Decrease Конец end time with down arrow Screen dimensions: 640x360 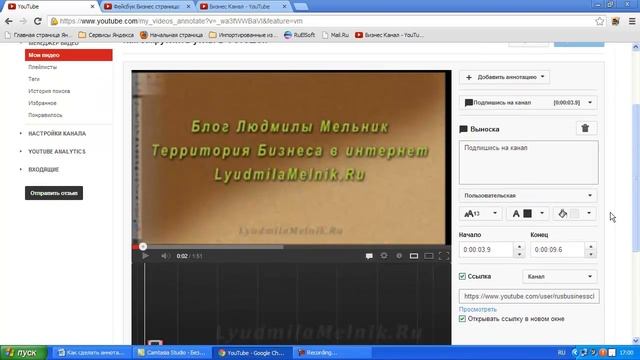tap(591, 253)
